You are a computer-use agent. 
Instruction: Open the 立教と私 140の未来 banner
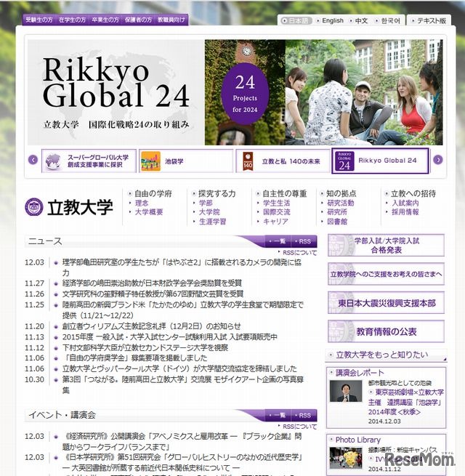[x=283, y=161]
